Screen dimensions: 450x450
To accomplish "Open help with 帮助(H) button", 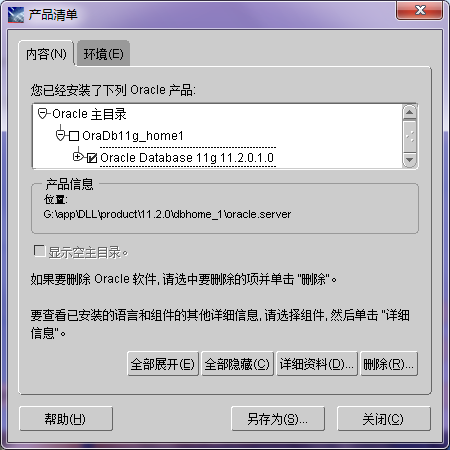I will click(x=66, y=419).
